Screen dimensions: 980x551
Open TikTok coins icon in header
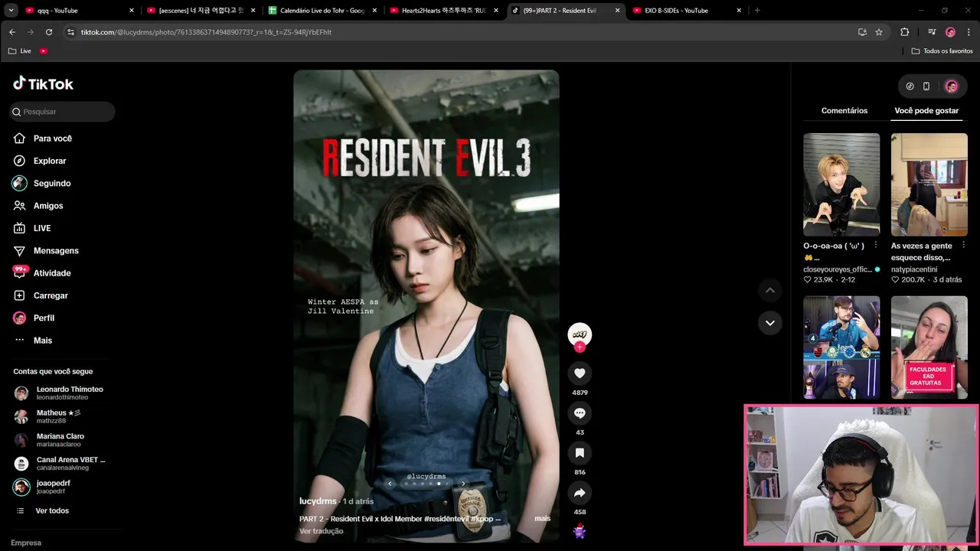910,86
